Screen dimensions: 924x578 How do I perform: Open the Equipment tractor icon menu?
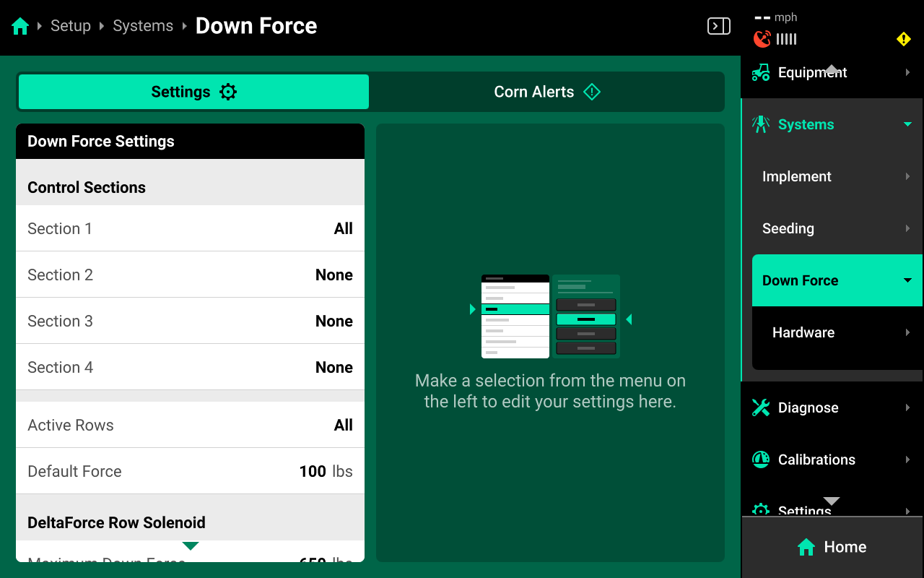click(761, 72)
